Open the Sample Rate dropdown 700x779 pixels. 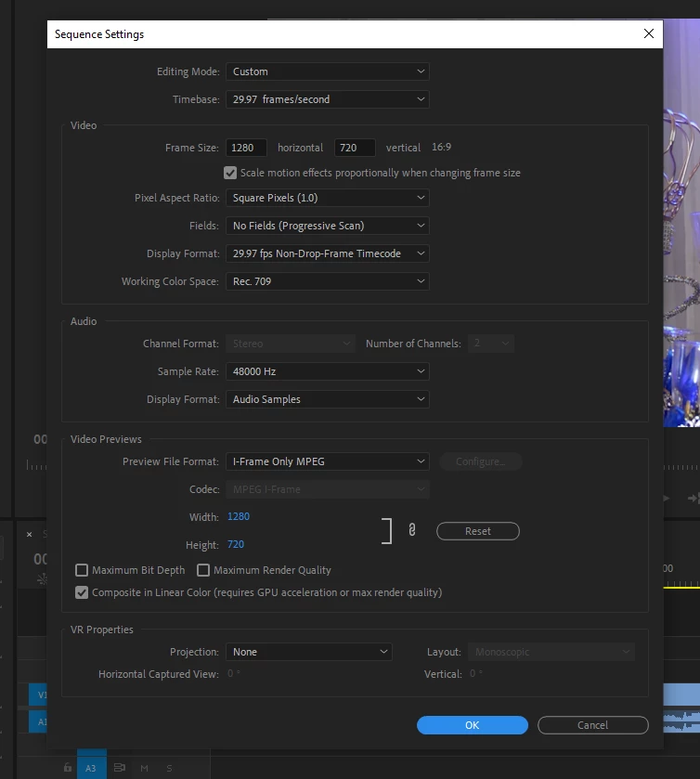[x=328, y=371]
